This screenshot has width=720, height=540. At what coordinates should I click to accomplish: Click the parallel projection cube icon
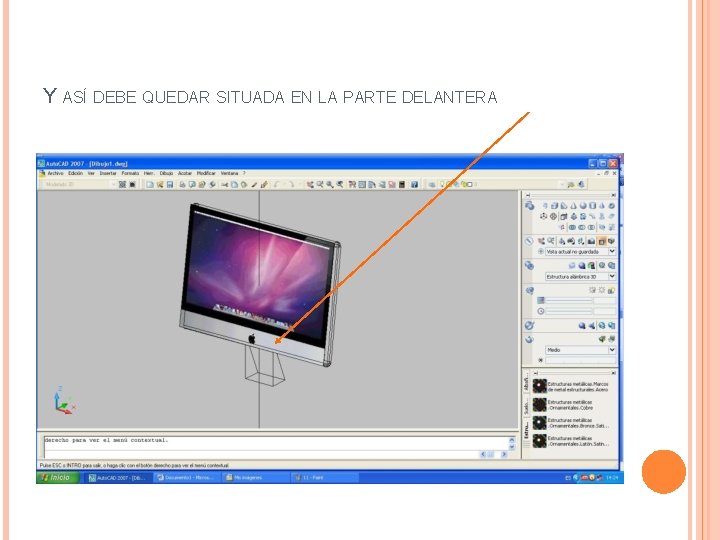point(611,241)
